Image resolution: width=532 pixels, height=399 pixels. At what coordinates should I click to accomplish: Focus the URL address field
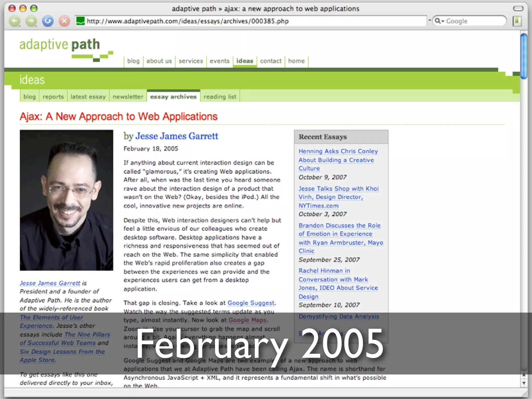coord(251,21)
